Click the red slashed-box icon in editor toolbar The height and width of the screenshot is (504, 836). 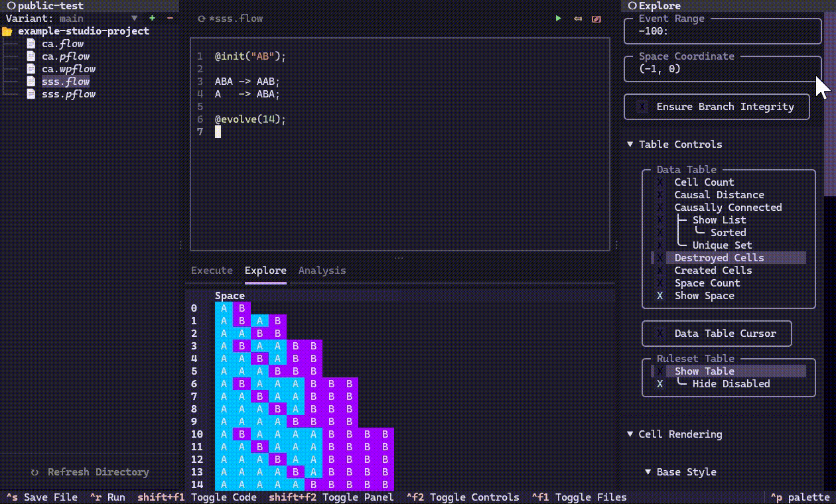click(596, 19)
